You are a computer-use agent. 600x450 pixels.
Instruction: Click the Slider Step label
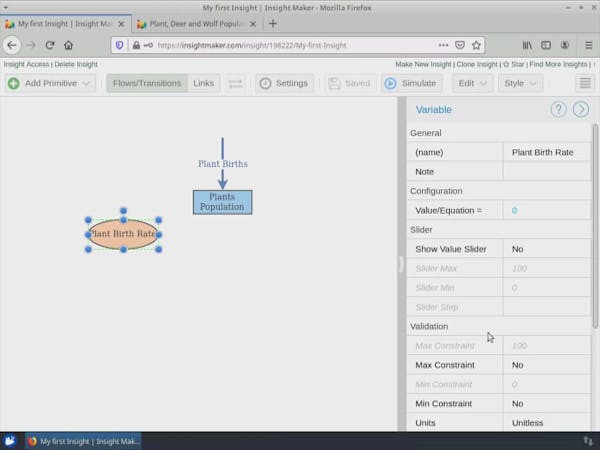437,307
